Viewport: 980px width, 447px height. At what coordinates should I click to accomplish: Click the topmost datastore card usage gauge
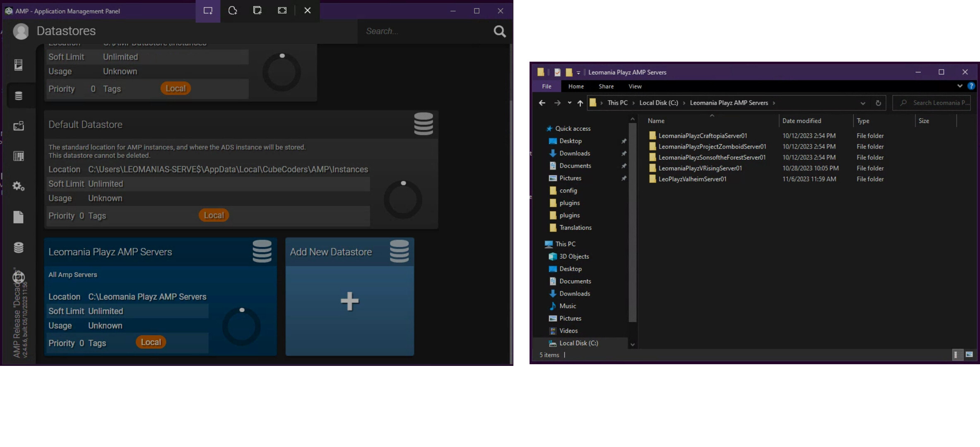(282, 72)
